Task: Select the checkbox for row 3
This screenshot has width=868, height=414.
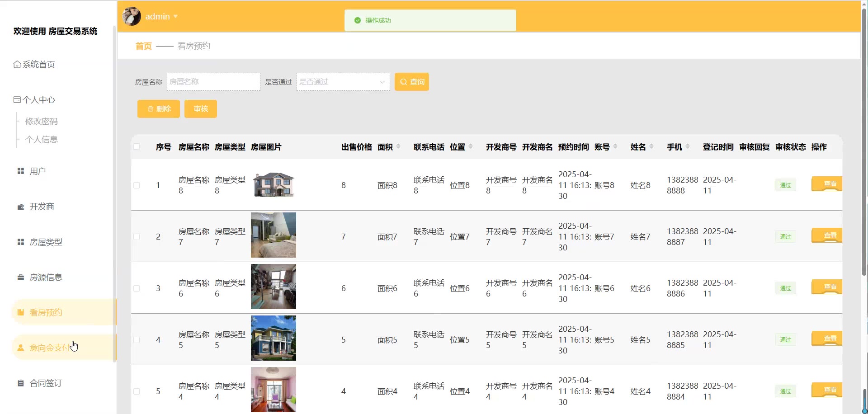Action: (x=137, y=288)
